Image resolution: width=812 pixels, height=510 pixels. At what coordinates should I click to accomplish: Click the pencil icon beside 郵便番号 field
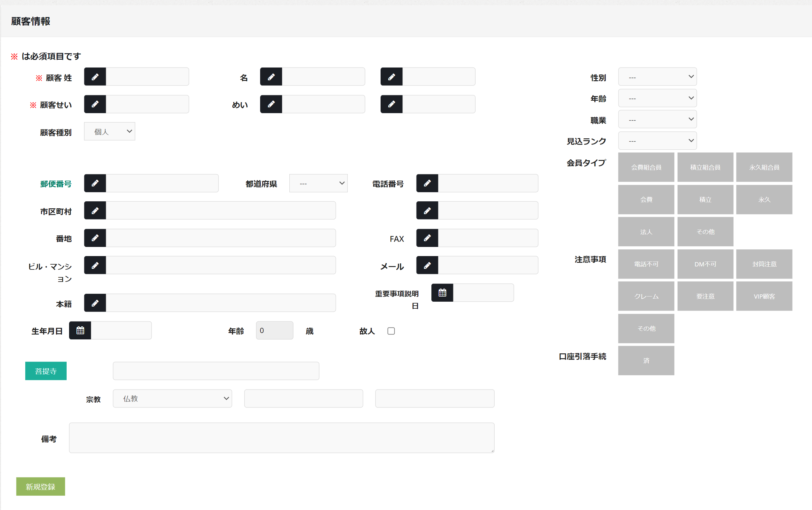click(95, 183)
